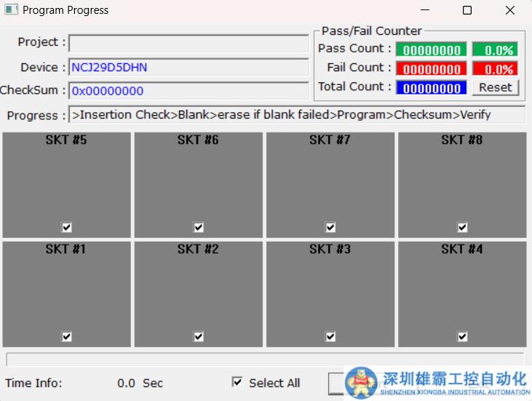Click the red Fail Count display

click(x=432, y=69)
